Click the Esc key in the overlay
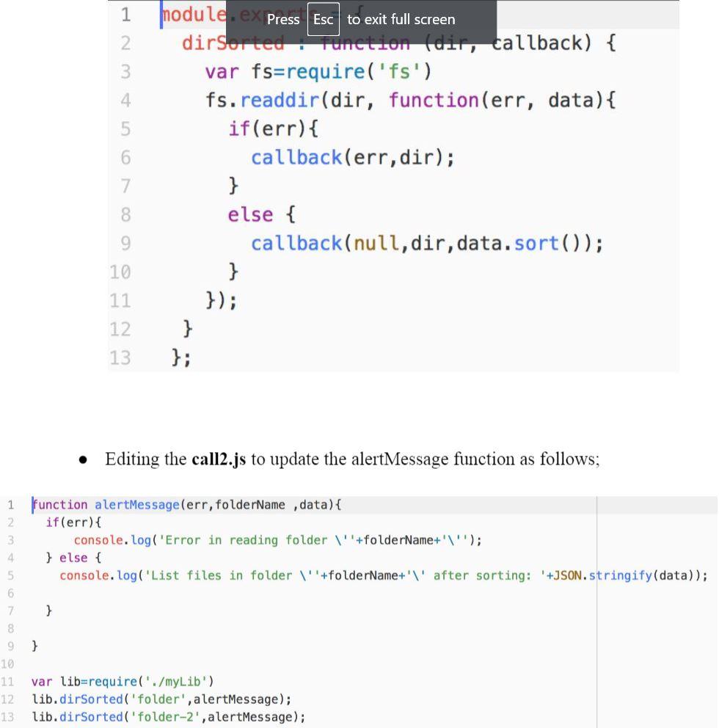This screenshot has width=719, height=728. [323, 20]
